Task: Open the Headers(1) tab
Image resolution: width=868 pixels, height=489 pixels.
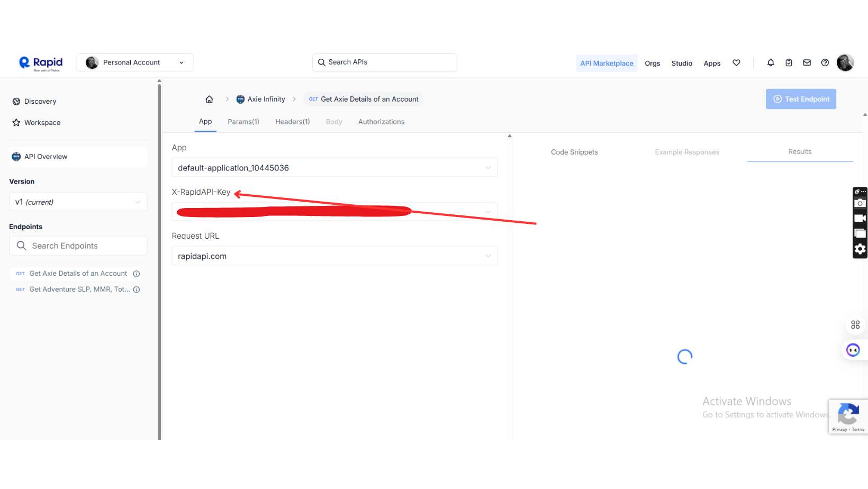Action: (293, 122)
